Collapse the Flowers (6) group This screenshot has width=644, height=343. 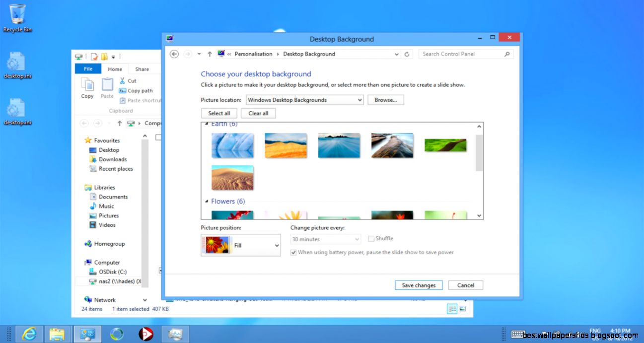tap(207, 202)
